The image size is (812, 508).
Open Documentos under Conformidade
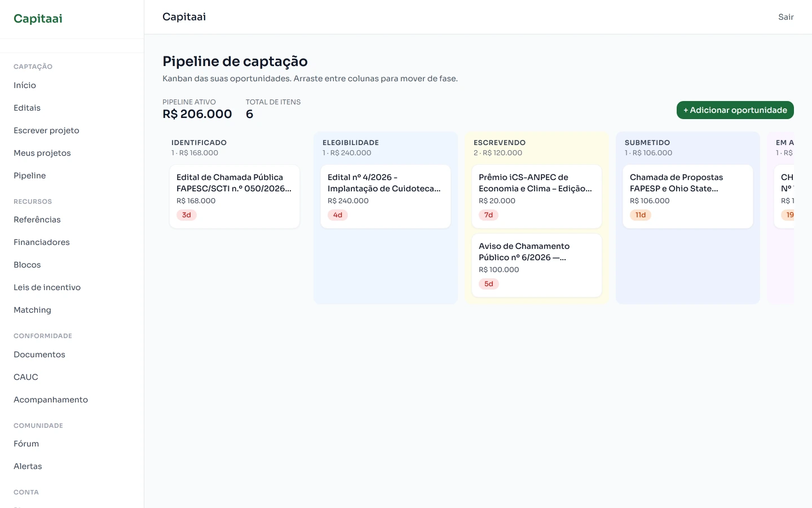point(39,354)
